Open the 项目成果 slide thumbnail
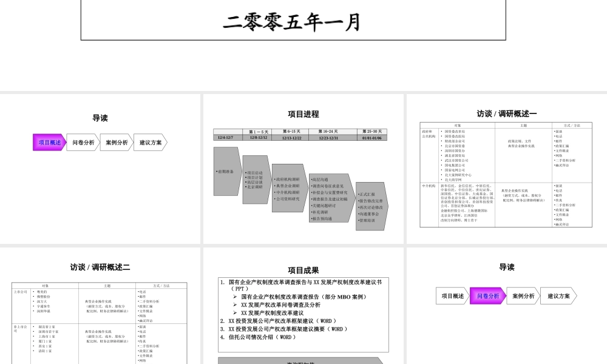The height and width of the screenshot is (364, 607). pos(302,303)
